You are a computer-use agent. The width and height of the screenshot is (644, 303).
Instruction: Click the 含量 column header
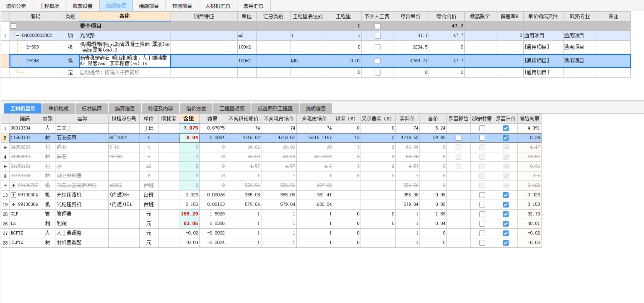click(189, 119)
